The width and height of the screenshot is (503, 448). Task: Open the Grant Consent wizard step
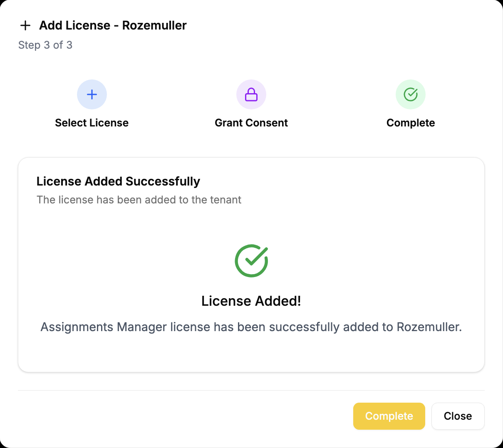point(251,104)
